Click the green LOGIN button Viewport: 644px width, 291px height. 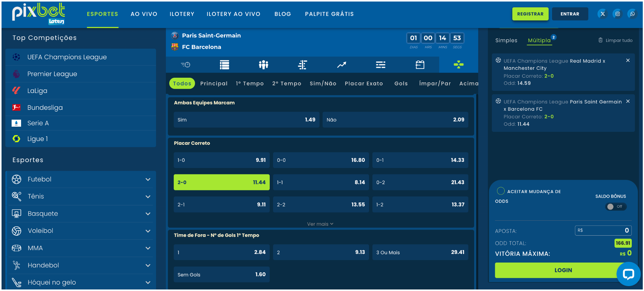tap(563, 270)
